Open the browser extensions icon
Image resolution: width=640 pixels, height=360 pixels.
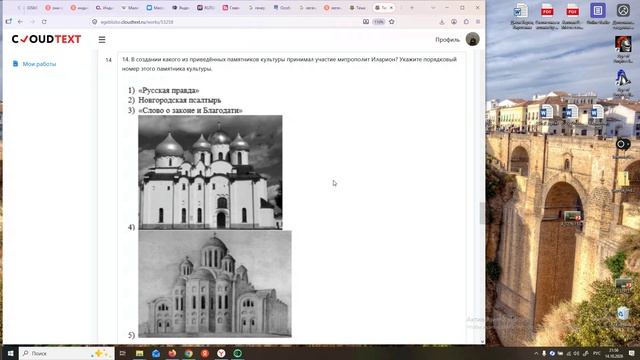(x=466, y=22)
